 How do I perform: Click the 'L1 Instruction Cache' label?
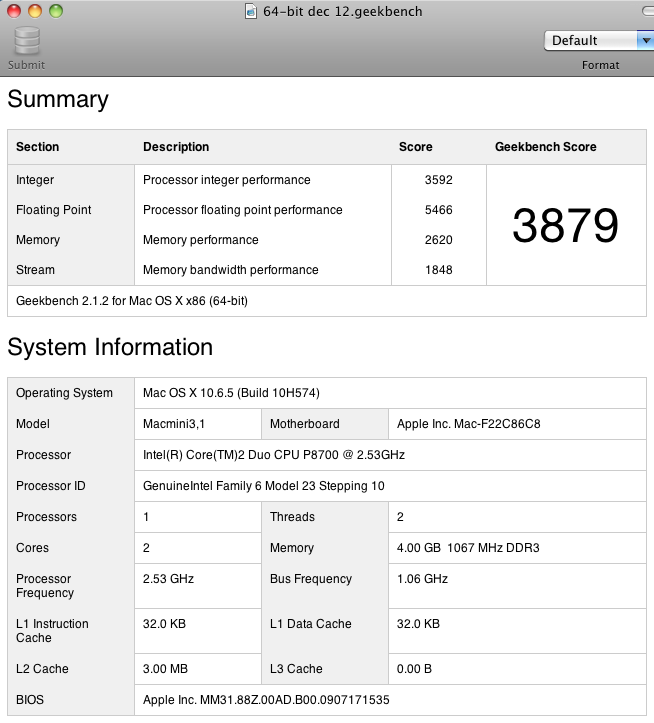click(52, 630)
